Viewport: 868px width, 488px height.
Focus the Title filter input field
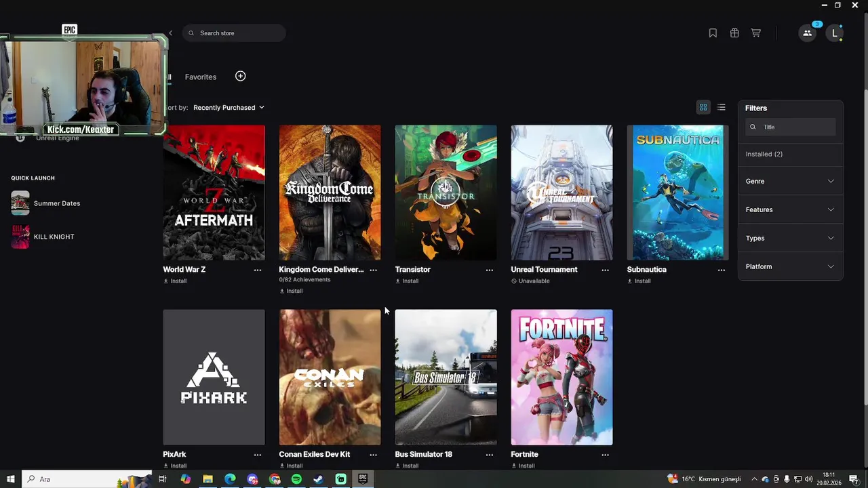[790, 127]
